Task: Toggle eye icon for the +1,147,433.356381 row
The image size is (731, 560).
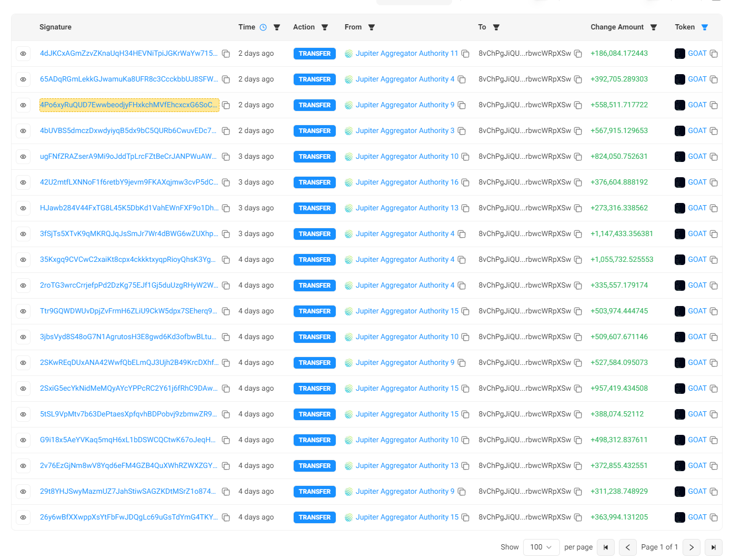Action: (23, 234)
